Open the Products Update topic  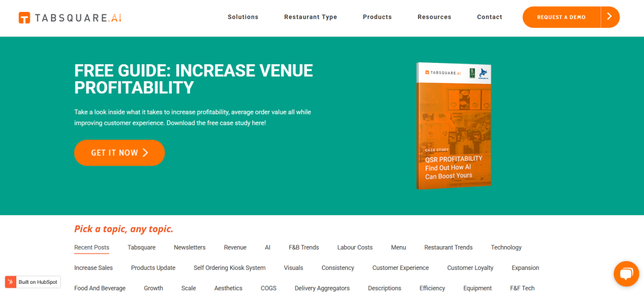click(x=153, y=267)
